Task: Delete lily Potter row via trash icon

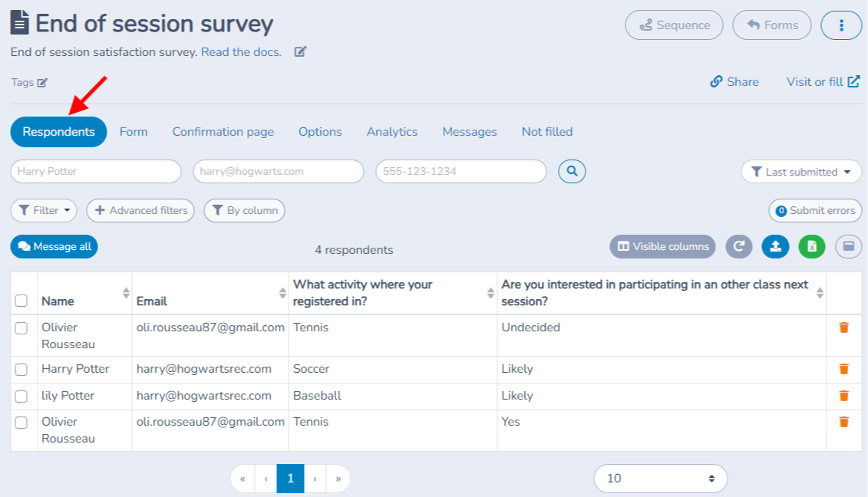Action: coord(844,396)
